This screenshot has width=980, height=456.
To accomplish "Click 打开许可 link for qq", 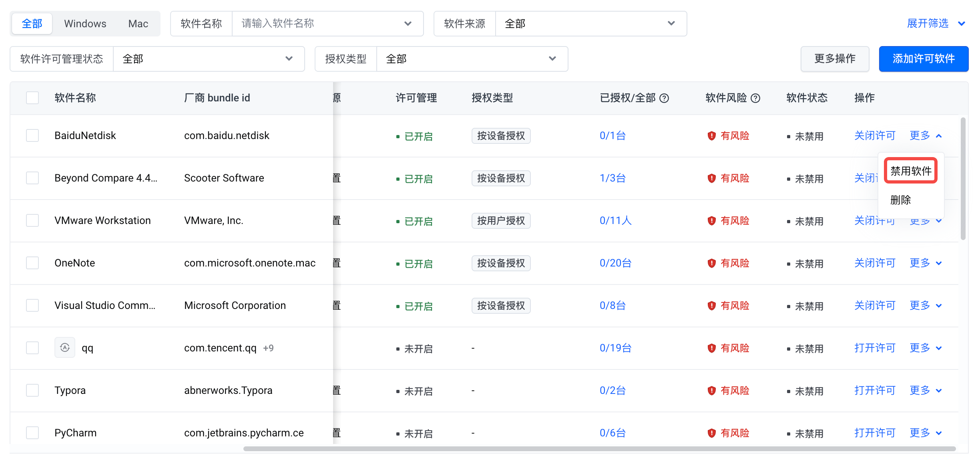I will click(875, 348).
